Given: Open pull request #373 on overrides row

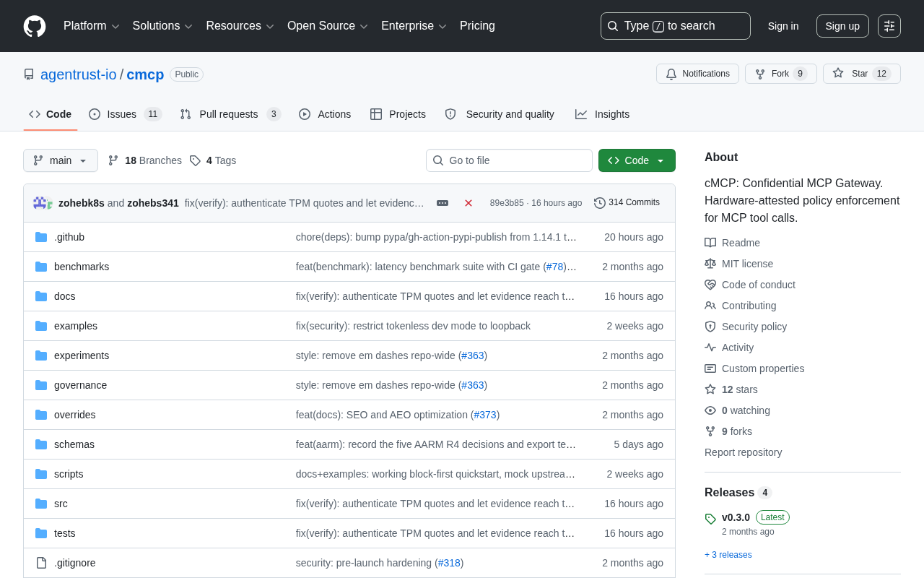Looking at the screenshot, I should [485, 415].
